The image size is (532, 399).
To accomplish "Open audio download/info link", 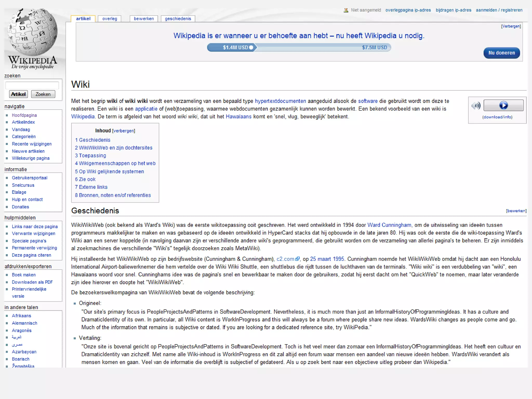I will 497,117.
